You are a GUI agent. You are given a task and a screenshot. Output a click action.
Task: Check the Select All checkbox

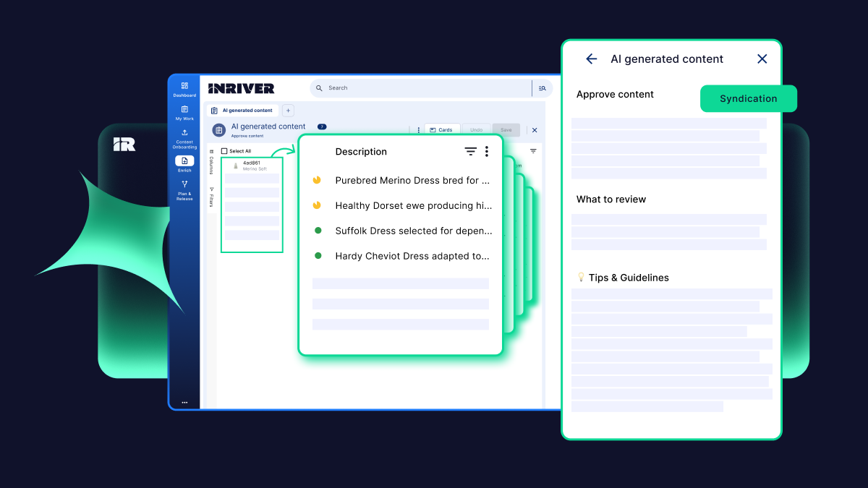[226, 150]
